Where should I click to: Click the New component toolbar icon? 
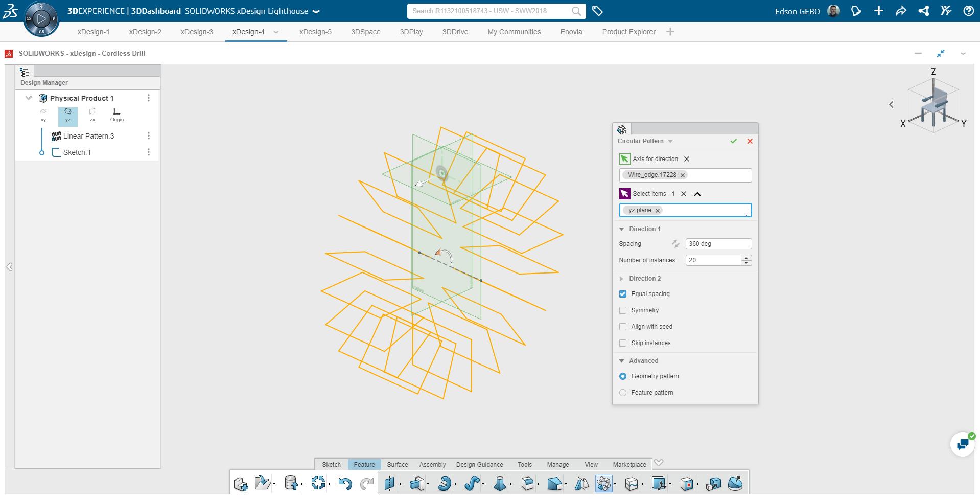pos(241,483)
